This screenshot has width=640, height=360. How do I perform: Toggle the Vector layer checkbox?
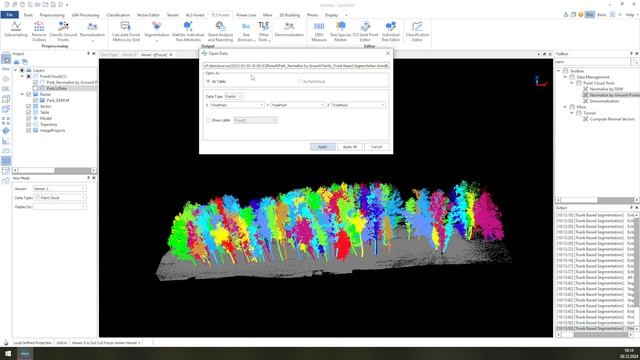(x=29, y=106)
